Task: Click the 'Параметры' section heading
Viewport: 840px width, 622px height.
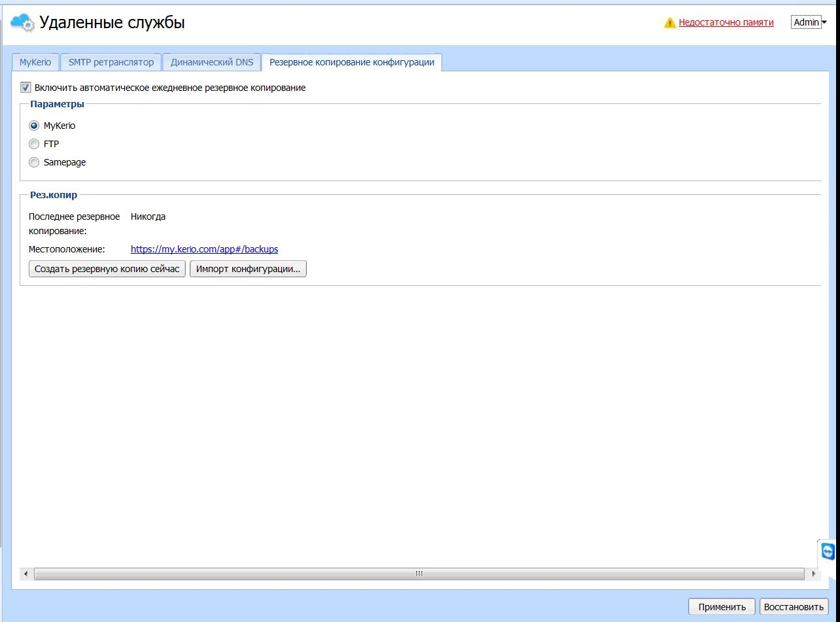Action: 57,104
